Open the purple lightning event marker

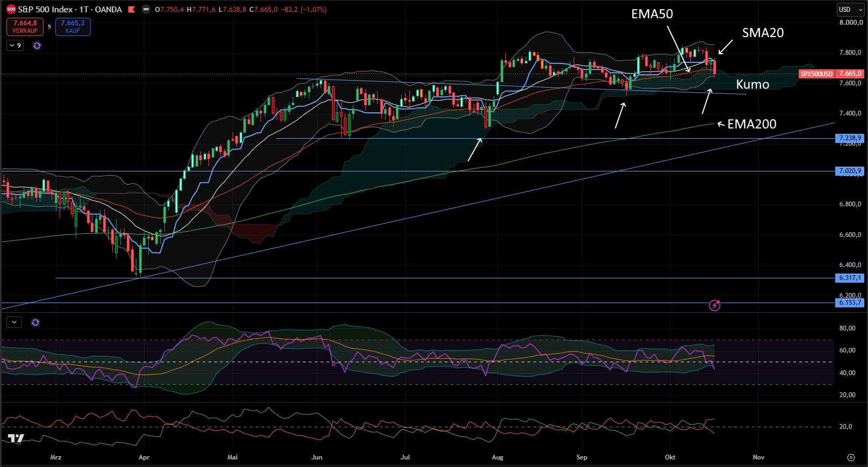tap(714, 305)
